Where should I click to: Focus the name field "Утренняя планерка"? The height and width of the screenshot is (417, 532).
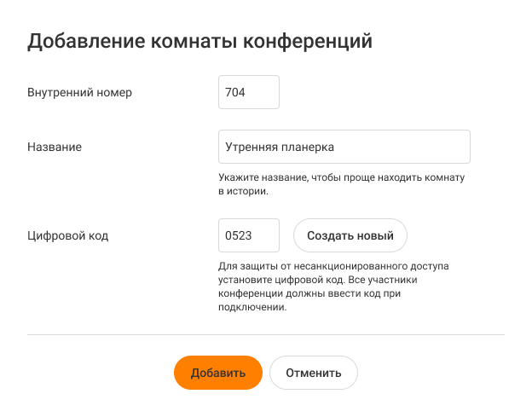(x=344, y=147)
